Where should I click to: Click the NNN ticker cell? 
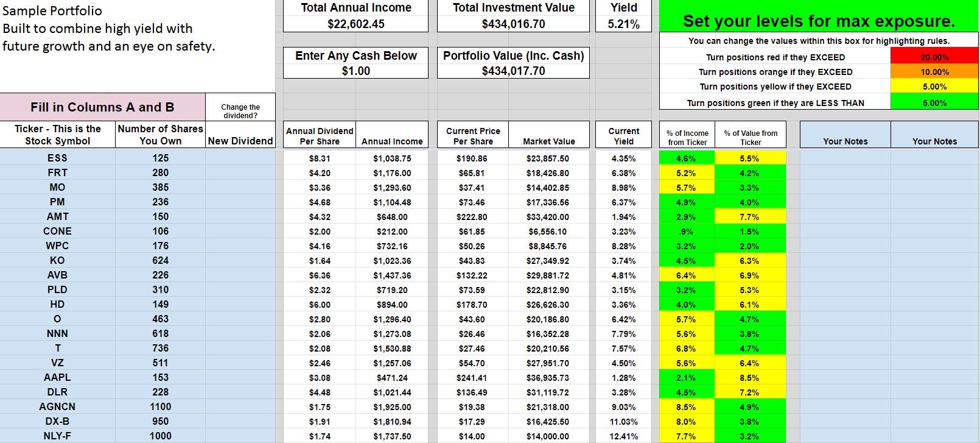pos(57,333)
